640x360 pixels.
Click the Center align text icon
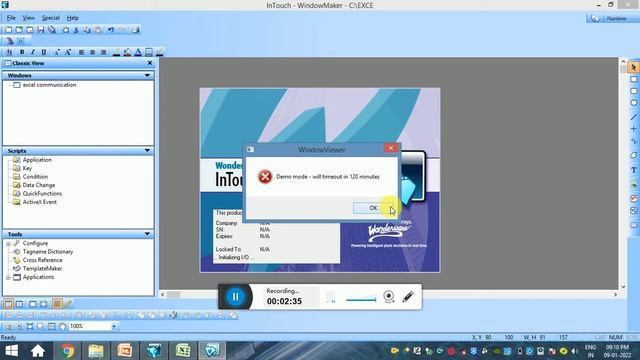(x=93, y=52)
